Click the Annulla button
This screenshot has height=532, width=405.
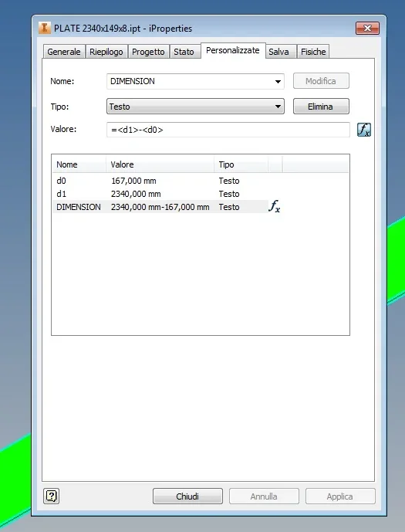point(264,496)
